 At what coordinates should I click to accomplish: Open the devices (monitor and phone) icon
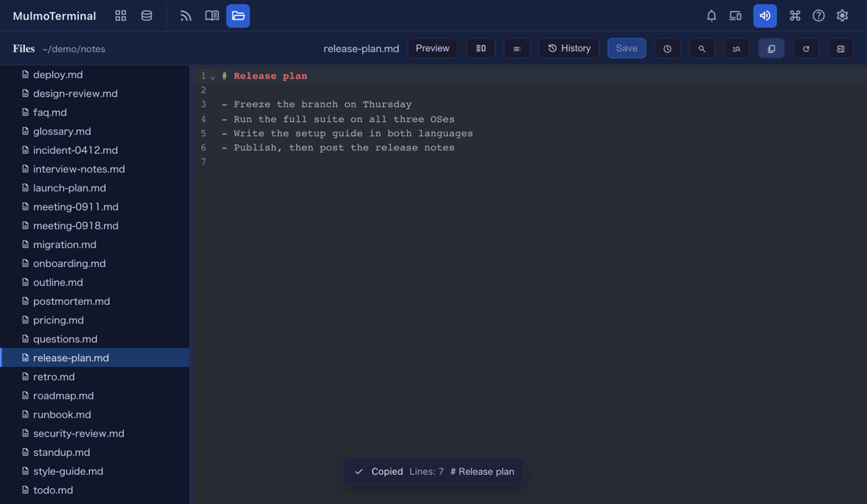click(735, 16)
